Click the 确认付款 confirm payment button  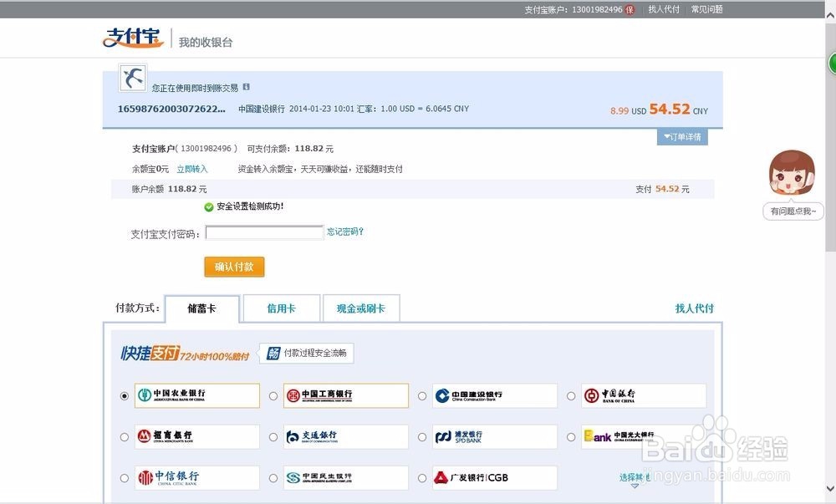tap(234, 267)
